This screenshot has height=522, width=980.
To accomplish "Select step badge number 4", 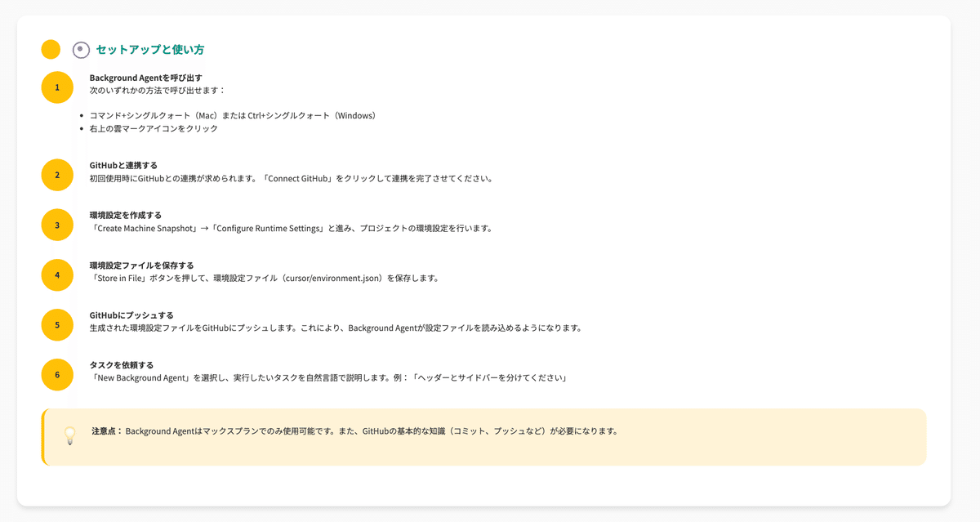I will tap(56, 275).
